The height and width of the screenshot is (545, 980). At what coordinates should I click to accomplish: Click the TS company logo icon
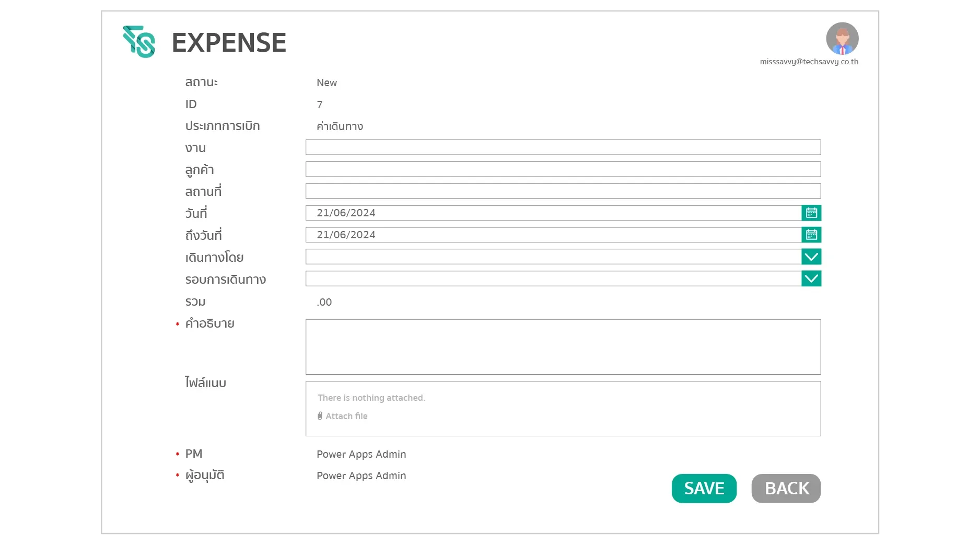(x=138, y=42)
